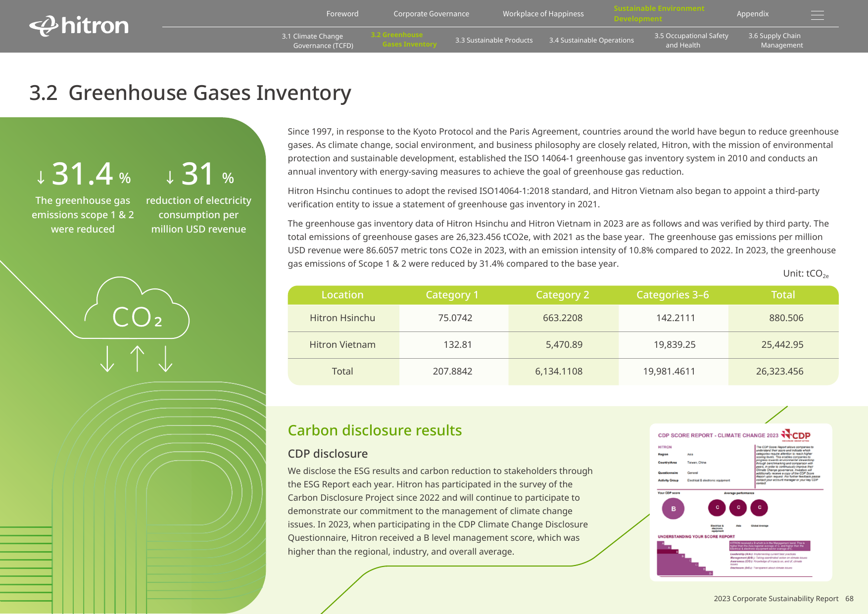Screen dimensions: 868x614
Task: Open the Corporate Governance section
Action: click(432, 14)
